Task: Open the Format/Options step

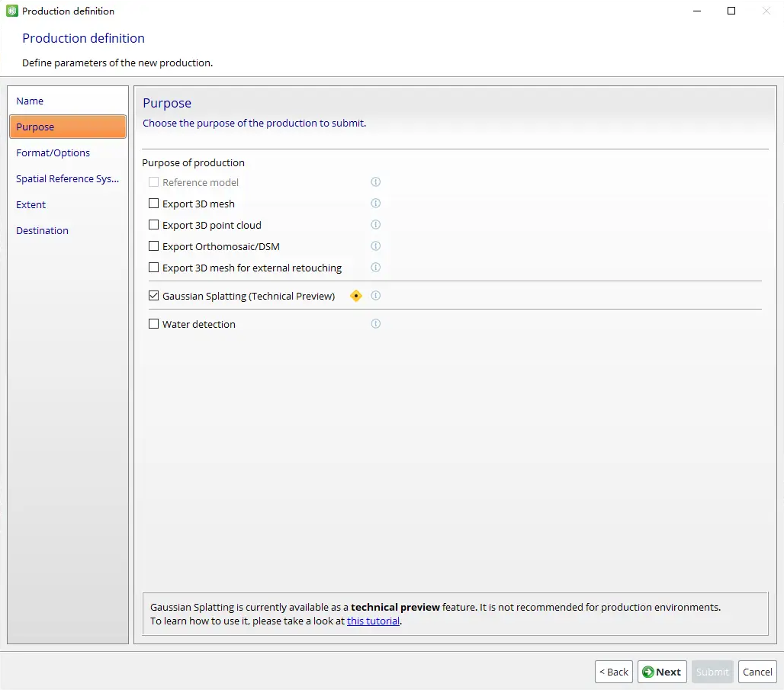Action: 68,153
